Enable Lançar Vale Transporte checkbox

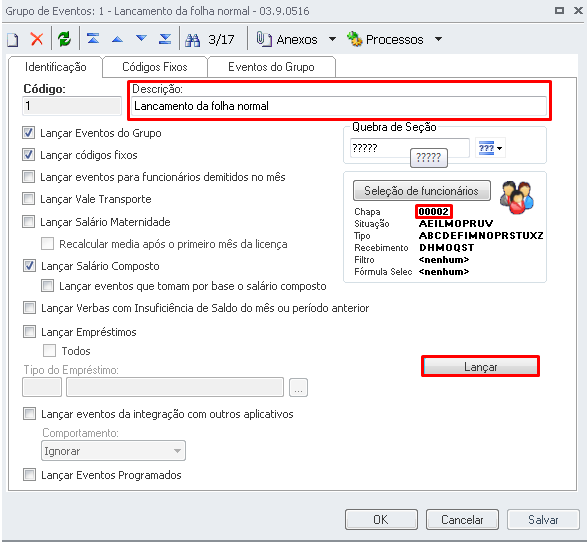(x=28, y=198)
